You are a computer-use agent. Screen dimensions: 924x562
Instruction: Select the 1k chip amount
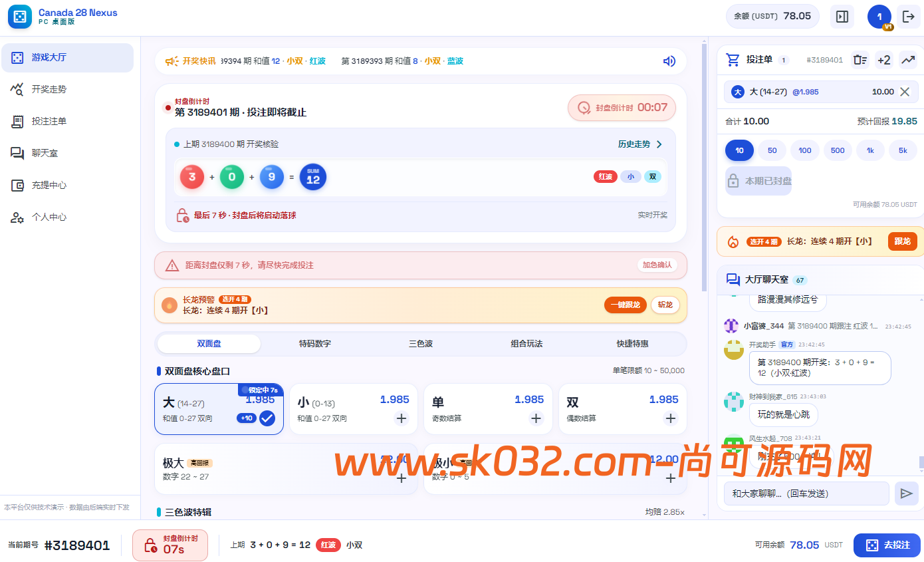pyautogui.click(x=870, y=150)
